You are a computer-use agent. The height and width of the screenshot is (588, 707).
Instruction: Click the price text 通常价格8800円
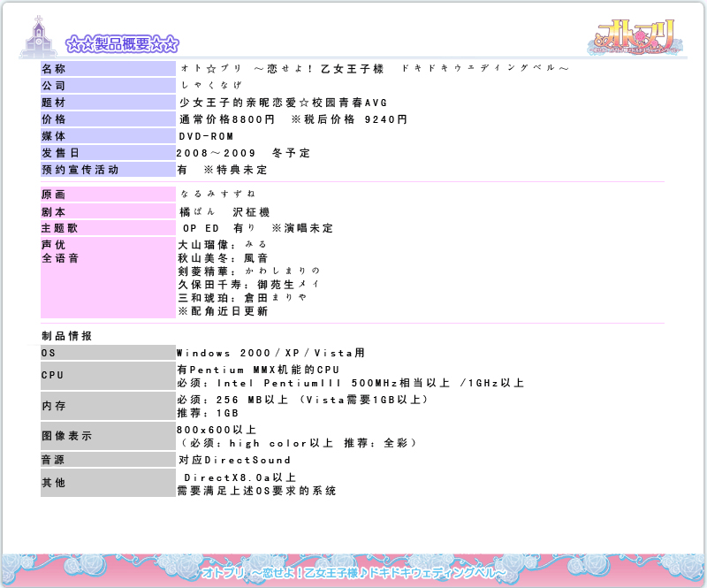click(227, 119)
